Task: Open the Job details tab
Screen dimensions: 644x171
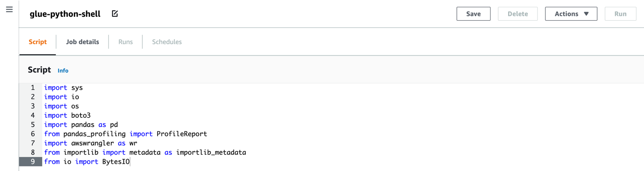Action: pyautogui.click(x=82, y=42)
